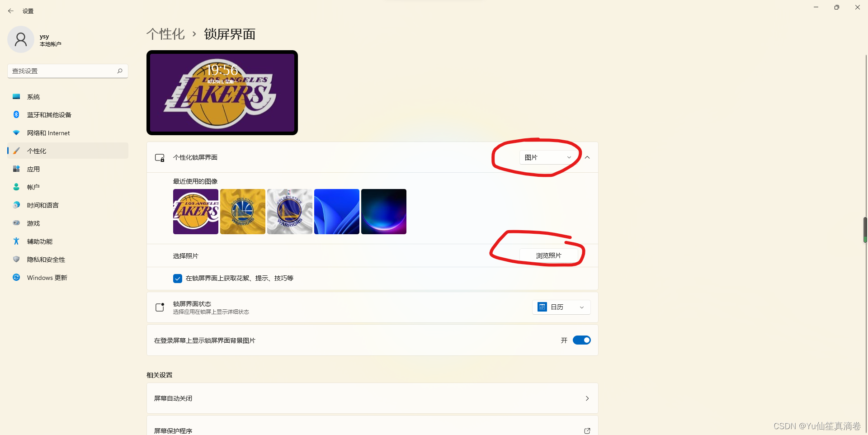Open Windows 更新 settings
This screenshot has width=868, height=435.
coord(68,278)
